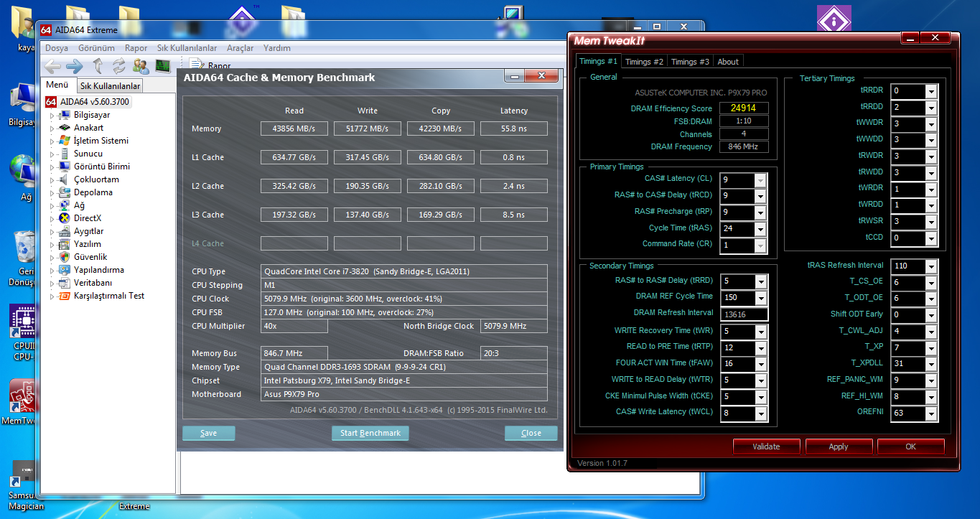This screenshot has height=519, width=980.
Task: Click the green graph monitor toolbar icon
Action: pos(163,67)
